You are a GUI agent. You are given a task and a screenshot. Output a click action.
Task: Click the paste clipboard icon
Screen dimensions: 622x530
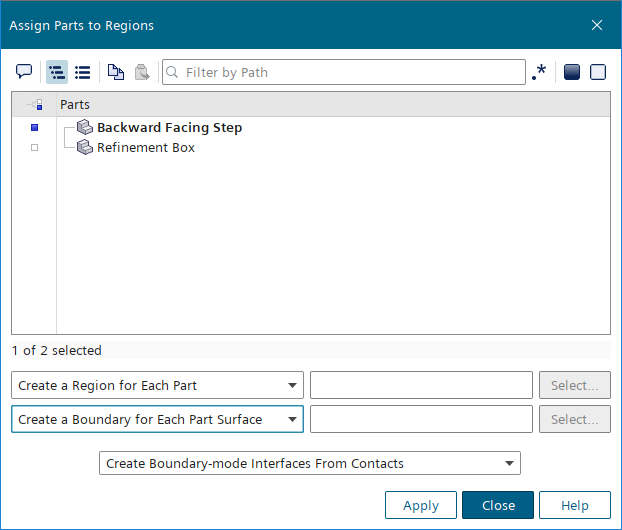(x=142, y=72)
